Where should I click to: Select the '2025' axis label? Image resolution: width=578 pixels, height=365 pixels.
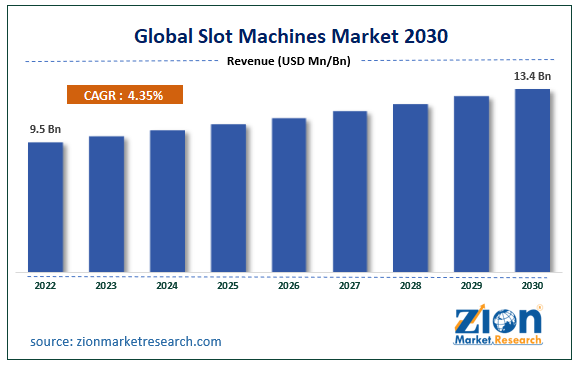click(228, 285)
